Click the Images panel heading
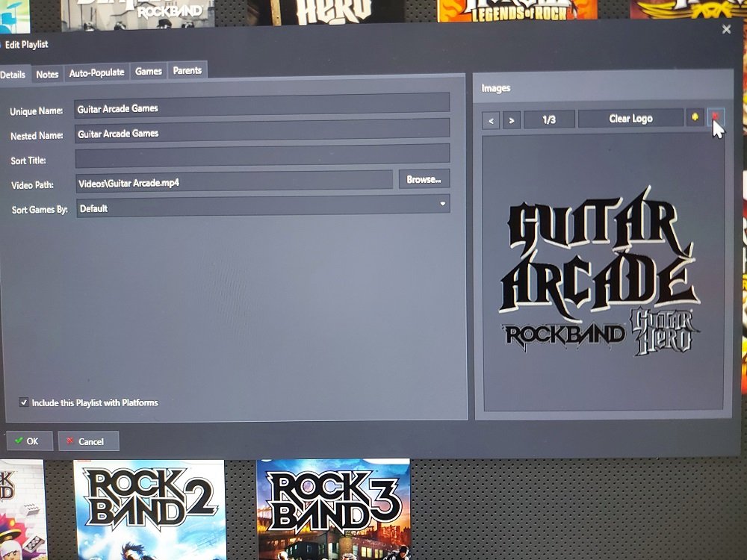747x560 pixels. [496, 88]
